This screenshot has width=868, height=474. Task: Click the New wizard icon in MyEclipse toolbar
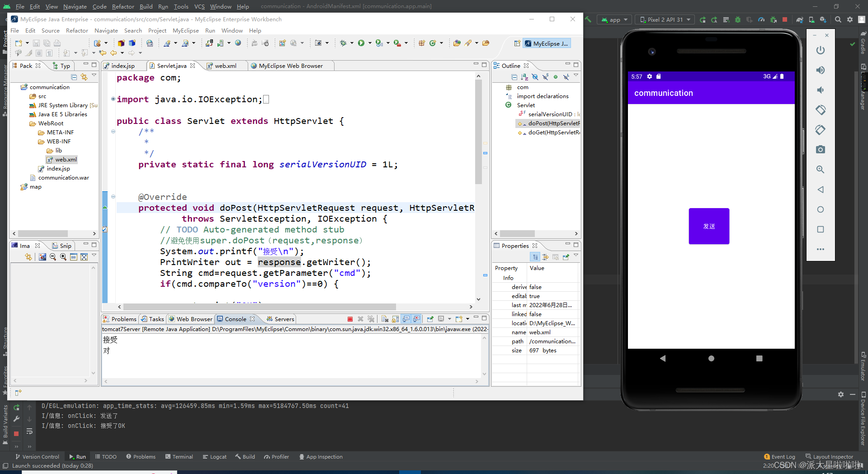19,43
